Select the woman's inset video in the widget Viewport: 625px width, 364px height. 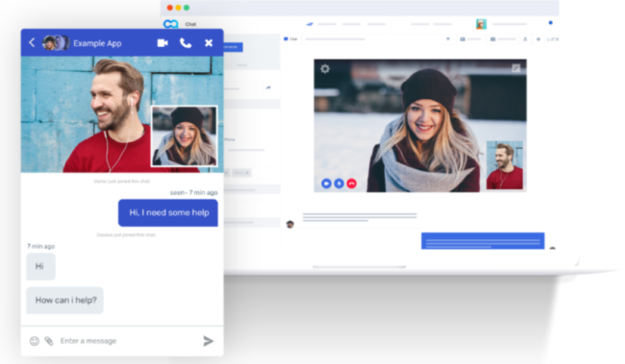click(185, 135)
